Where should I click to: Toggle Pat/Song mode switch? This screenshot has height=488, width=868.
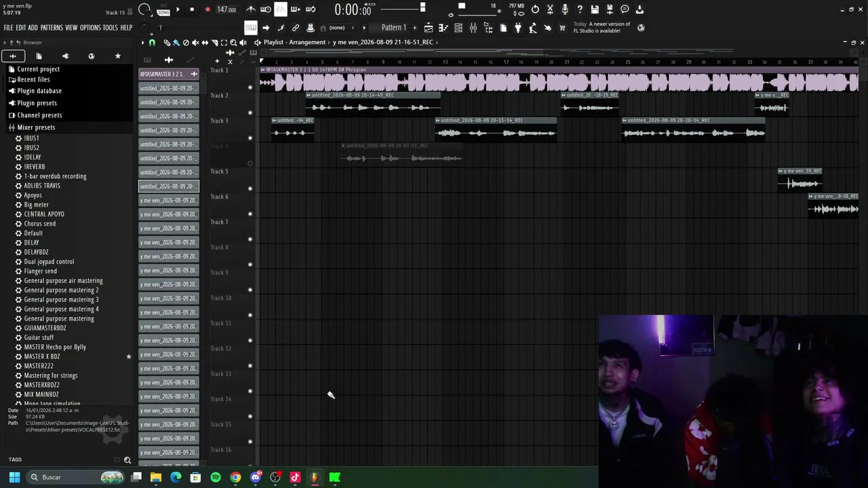(163, 9)
